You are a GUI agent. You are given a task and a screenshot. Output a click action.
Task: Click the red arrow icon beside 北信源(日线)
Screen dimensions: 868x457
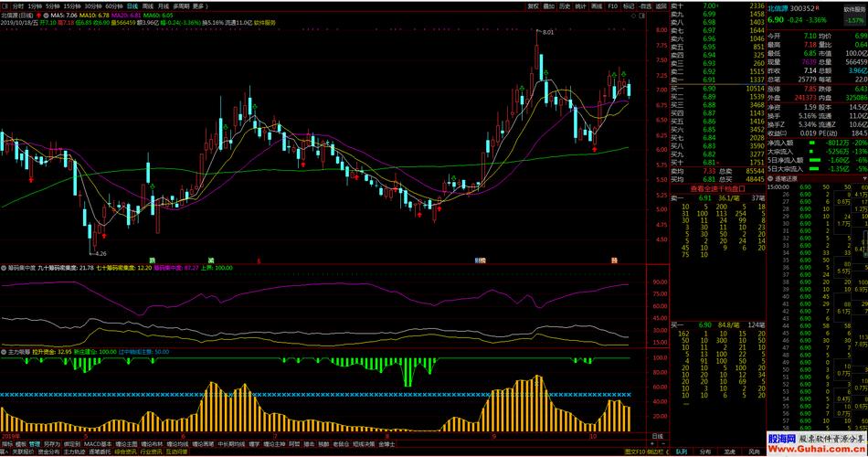tap(38, 15)
